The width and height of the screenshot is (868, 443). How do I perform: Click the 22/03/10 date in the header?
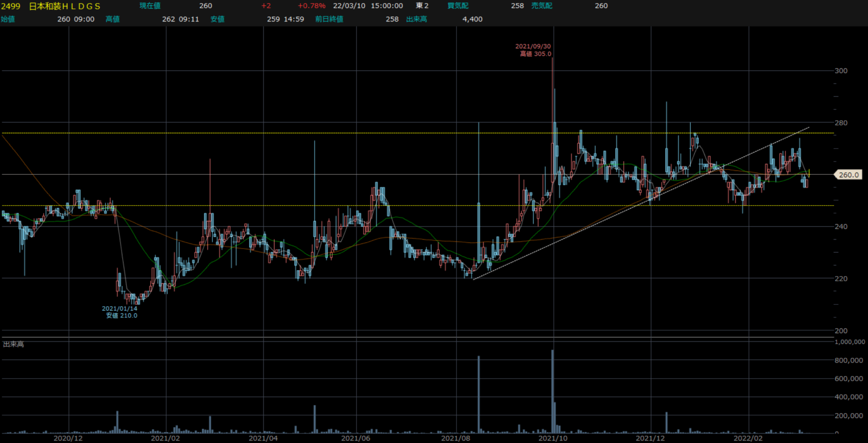pyautogui.click(x=349, y=6)
